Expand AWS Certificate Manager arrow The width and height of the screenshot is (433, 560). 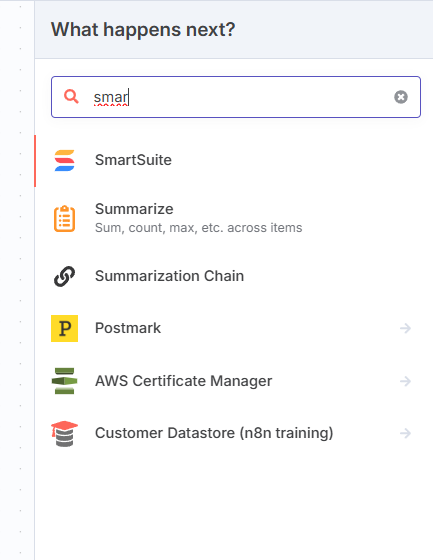pyautogui.click(x=405, y=381)
